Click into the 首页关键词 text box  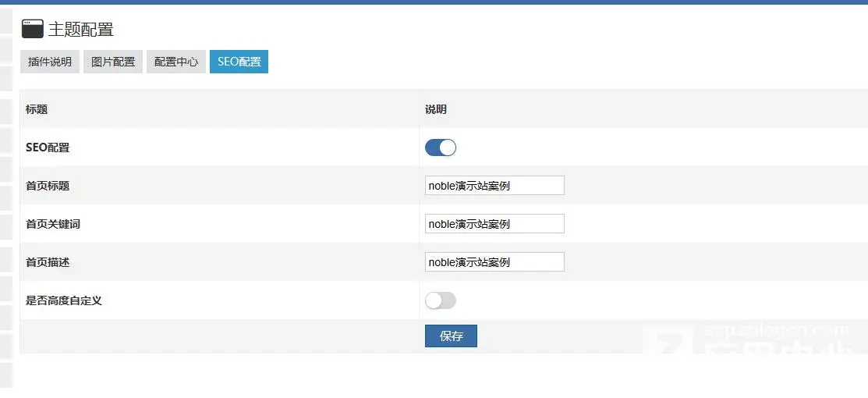tap(494, 224)
